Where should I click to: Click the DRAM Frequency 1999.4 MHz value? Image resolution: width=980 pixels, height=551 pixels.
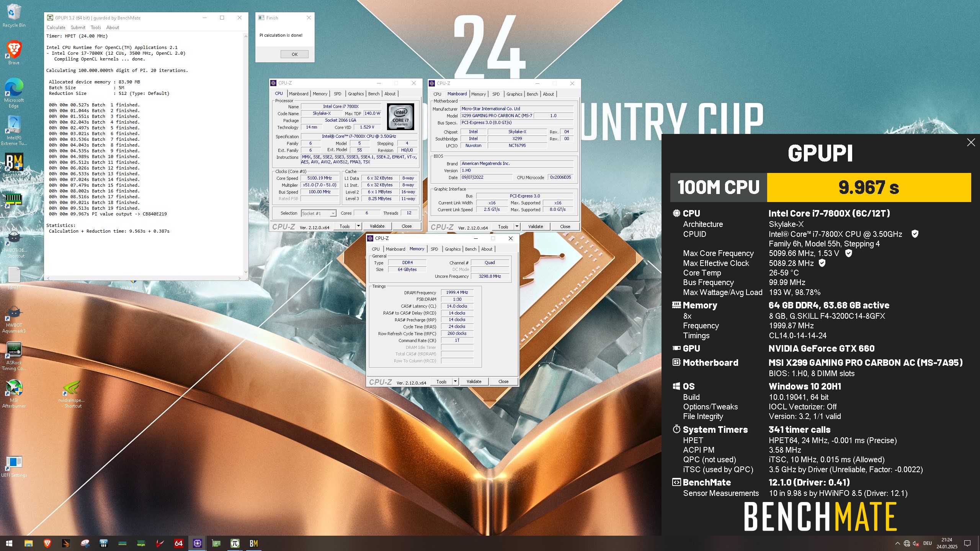457,292
